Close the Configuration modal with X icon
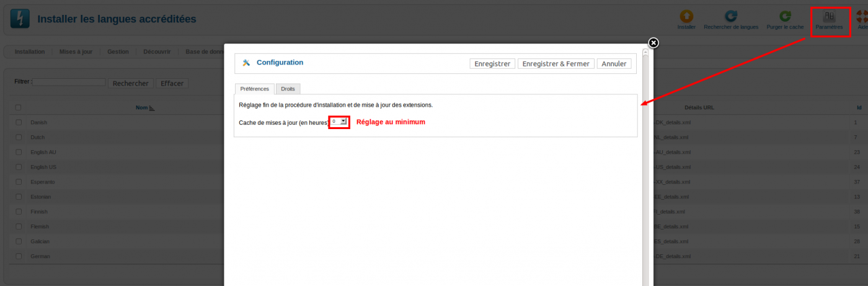 653,42
